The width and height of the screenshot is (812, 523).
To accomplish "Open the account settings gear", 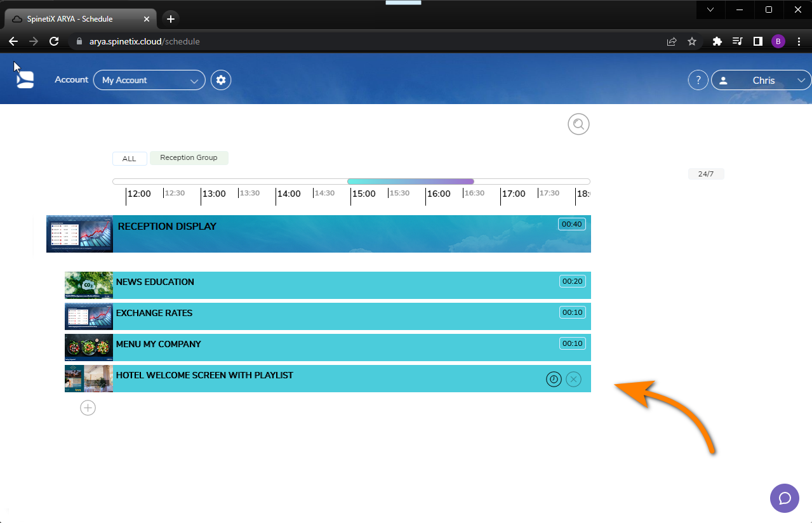I will coord(220,80).
